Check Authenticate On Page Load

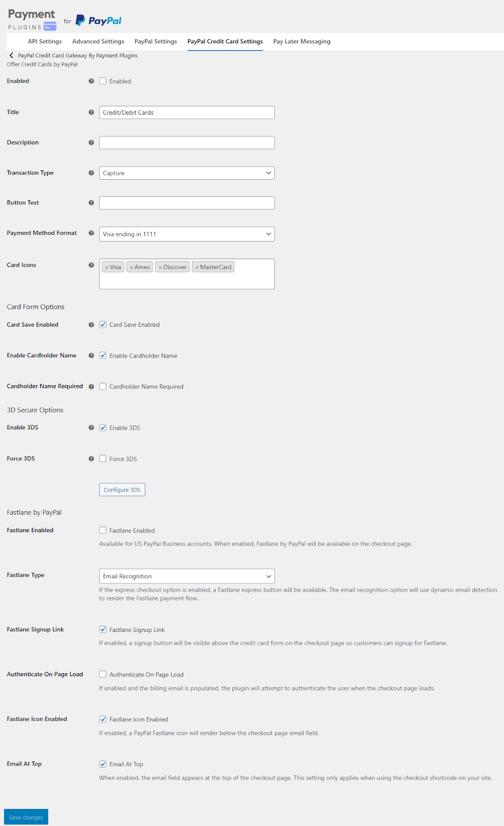tap(103, 674)
